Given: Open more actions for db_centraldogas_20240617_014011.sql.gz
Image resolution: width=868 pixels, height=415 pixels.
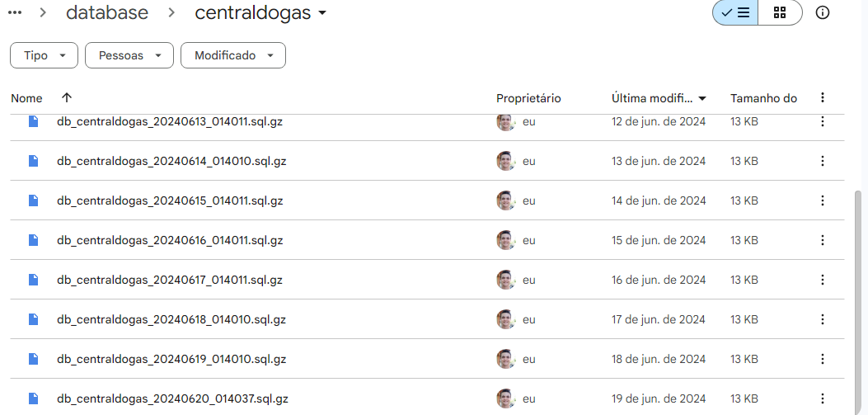Looking at the screenshot, I should tap(822, 280).
